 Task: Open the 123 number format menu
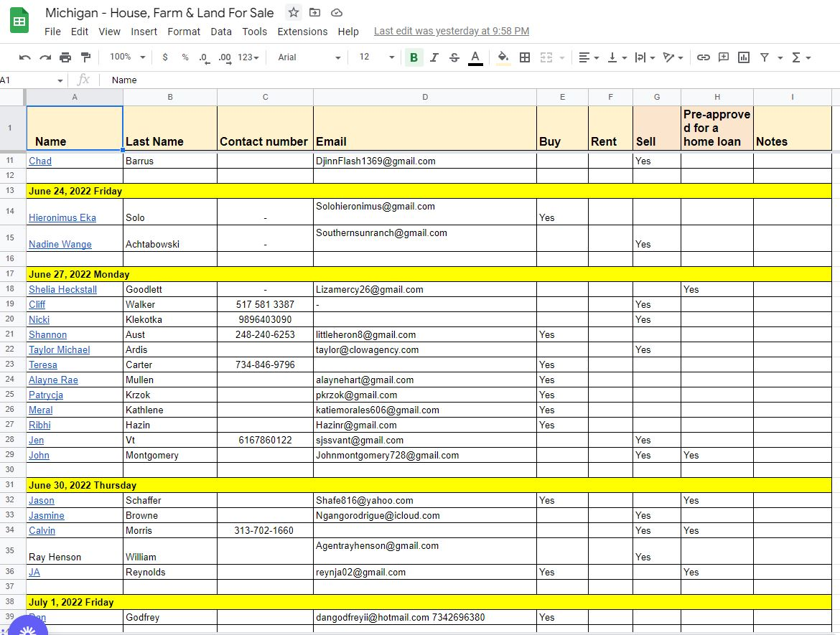pyautogui.click(x=248, y=57)
